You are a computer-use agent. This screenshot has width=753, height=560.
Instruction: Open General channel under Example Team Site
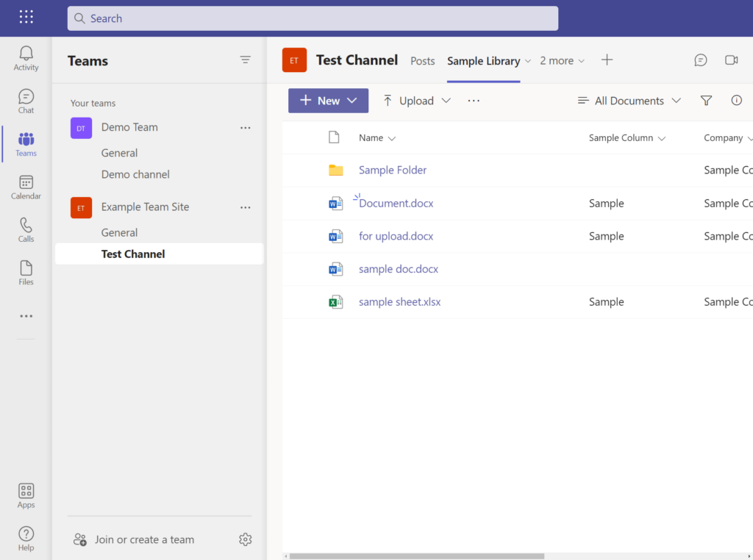point(120,233)
